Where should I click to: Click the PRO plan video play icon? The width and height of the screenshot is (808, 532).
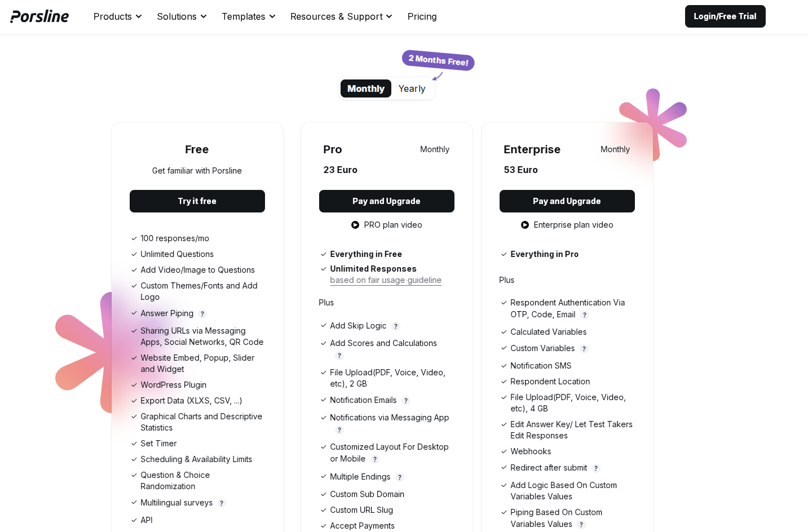355,225
